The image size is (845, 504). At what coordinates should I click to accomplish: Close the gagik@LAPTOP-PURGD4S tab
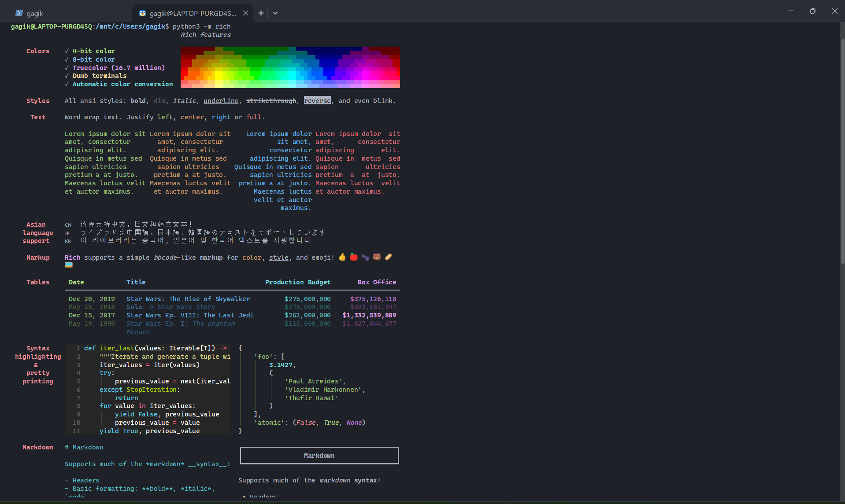[x=245, y=13]
